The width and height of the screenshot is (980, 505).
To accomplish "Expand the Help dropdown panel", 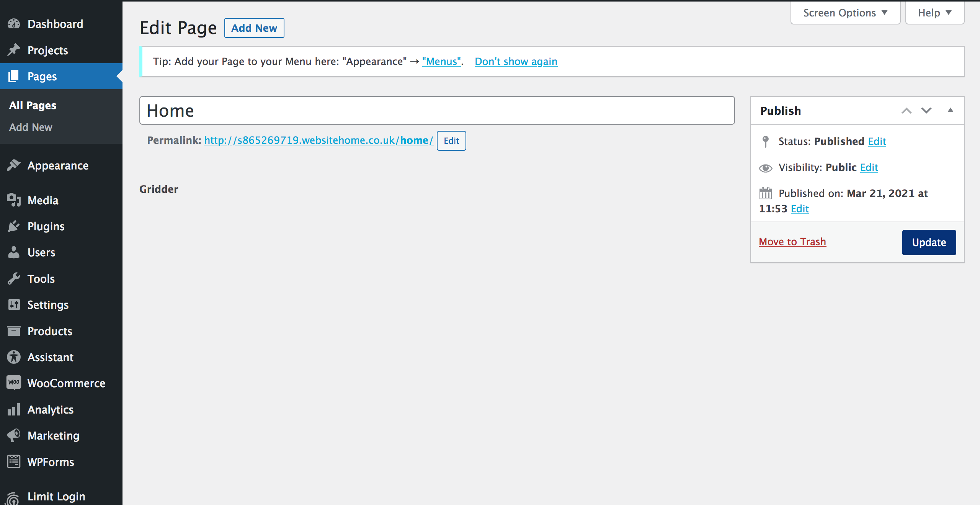I will click(x=934, y=13).
